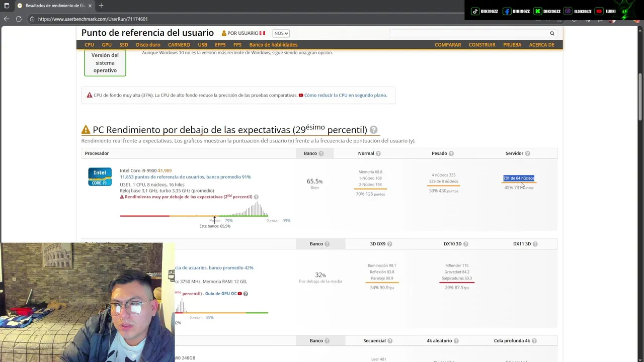644x362 pixels.
Task: Open 'Cómo reducir la CPU en segundo plano' link
Action: pyautogui.click(x=346, y=95)
